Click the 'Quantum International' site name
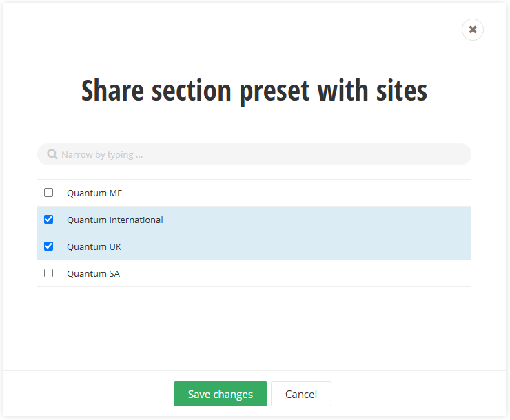 pos(115,220)
